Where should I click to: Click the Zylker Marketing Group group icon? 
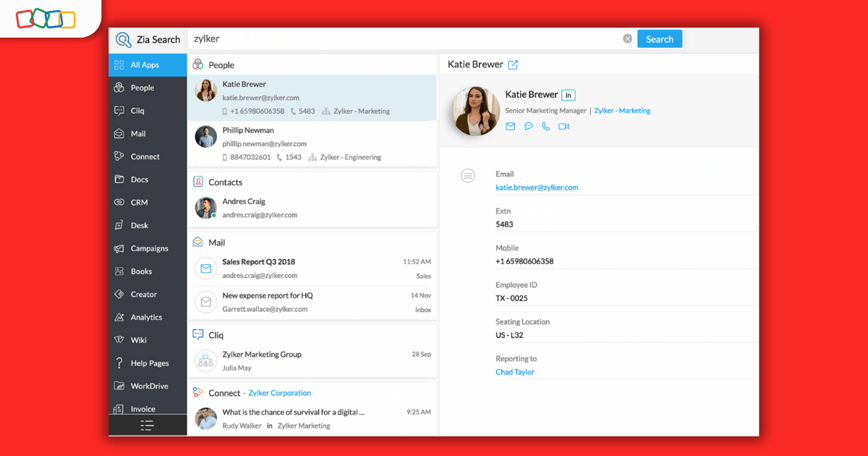pos(206,360)
